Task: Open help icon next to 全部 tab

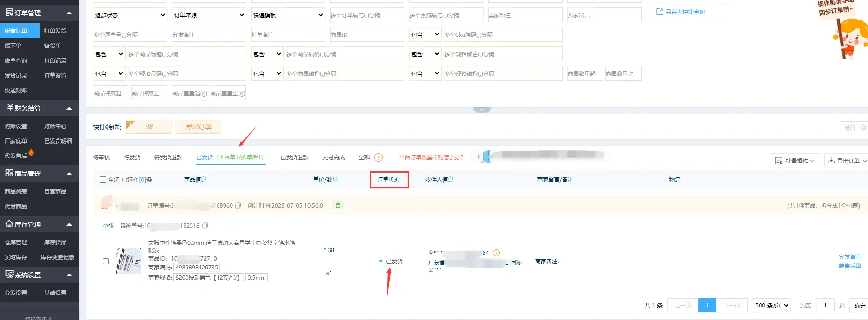Action: pos(378,157)
